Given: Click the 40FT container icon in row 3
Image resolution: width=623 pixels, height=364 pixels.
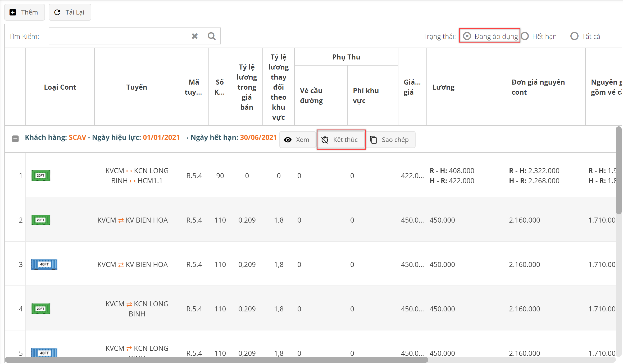Looking at the screenshot, I should pyautogui.click(x=44, y=264).
